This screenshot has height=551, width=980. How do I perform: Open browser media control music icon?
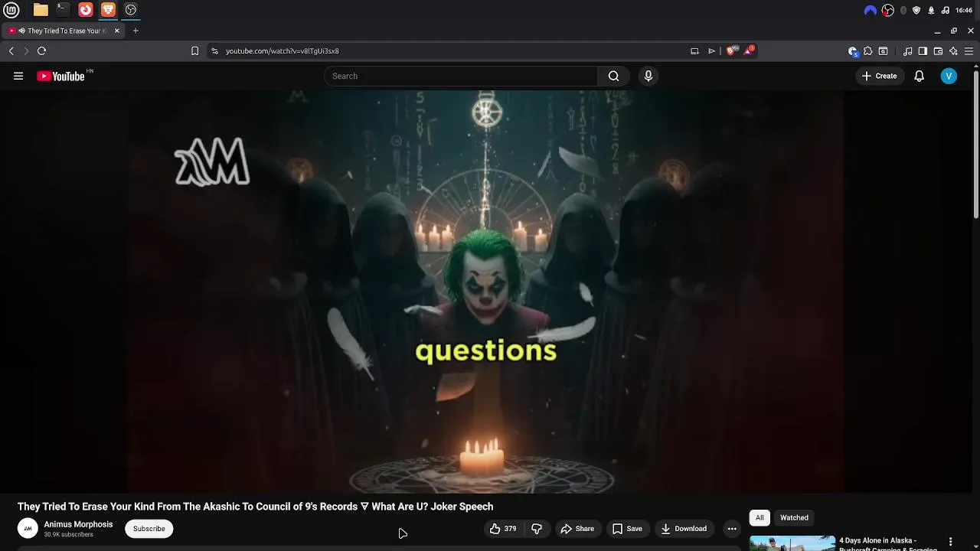908,51
